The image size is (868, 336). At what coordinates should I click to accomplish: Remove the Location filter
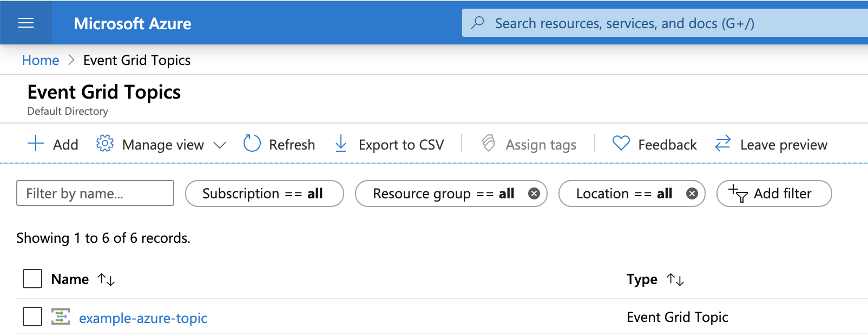click(692, 193)
